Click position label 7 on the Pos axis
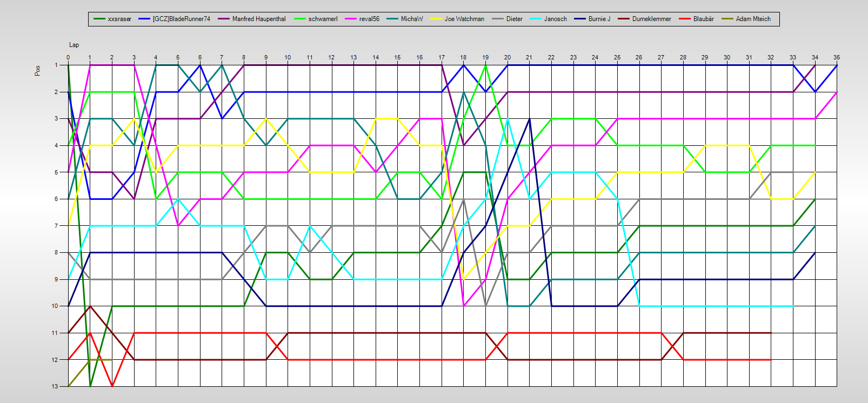868x403 pixels. pyautogui.click(x=56, y=226)
